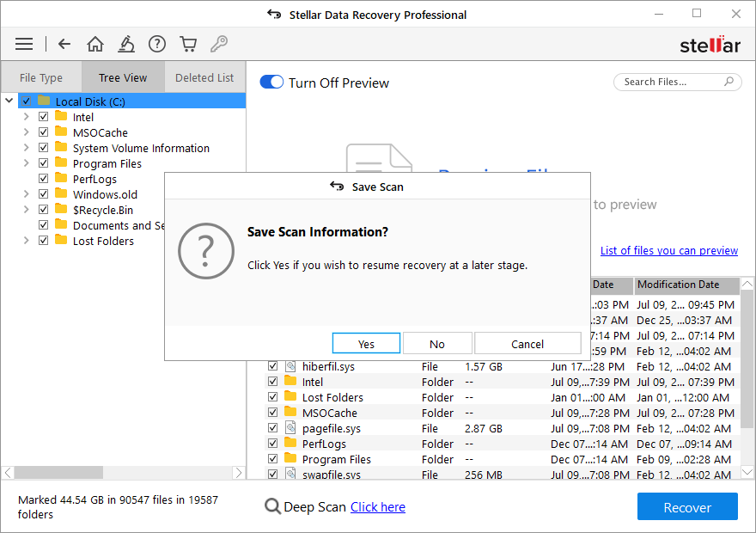This screenshot has height=533, width=756.
Task: Open Help question mark icon
Action: (157, 44)
